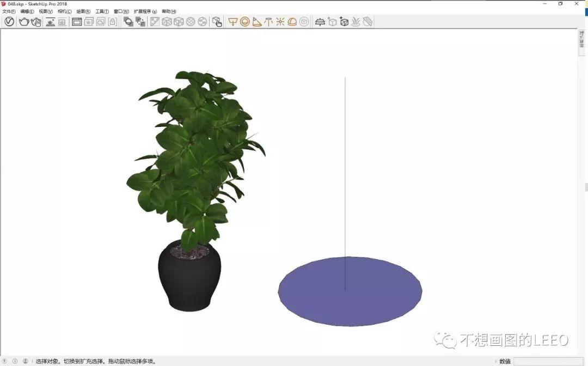Add a V-Ray spot light
The height and width of the screenshot is (366, 588).
tap(257, 22)
